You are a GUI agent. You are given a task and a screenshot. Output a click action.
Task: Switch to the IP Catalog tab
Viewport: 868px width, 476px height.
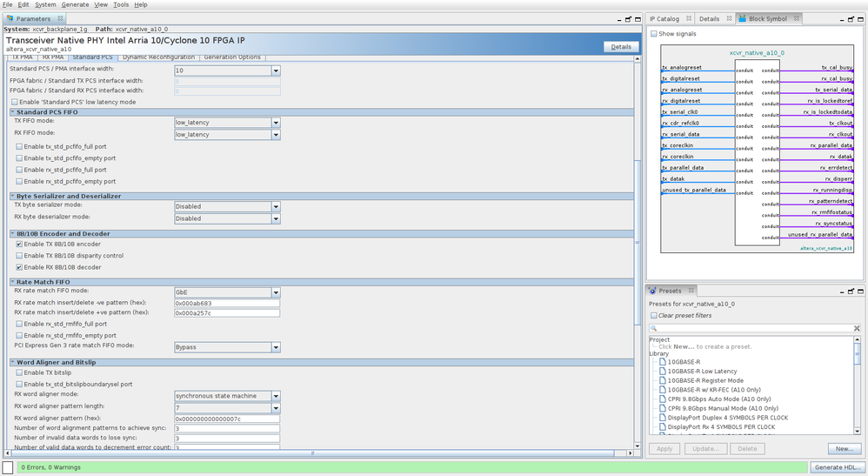click(x=664, y=18)
